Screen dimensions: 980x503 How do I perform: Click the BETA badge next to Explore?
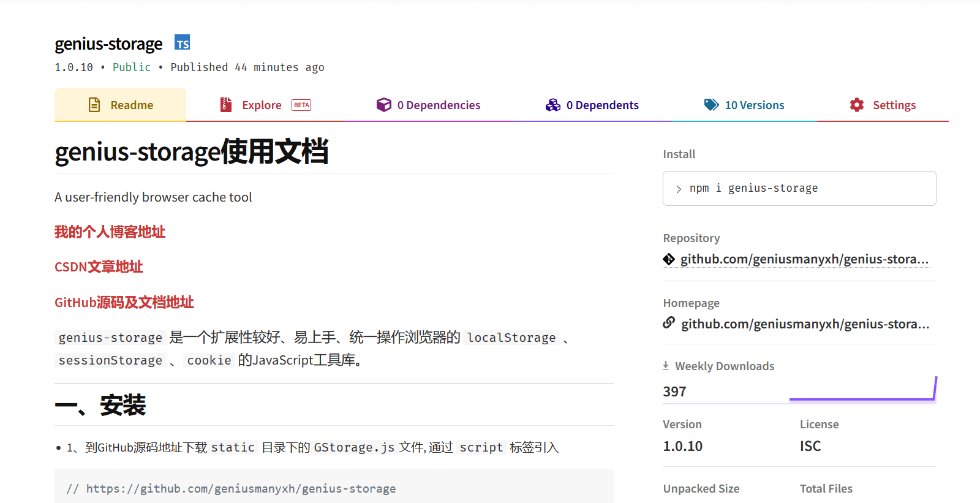click(x=301, y=105)
